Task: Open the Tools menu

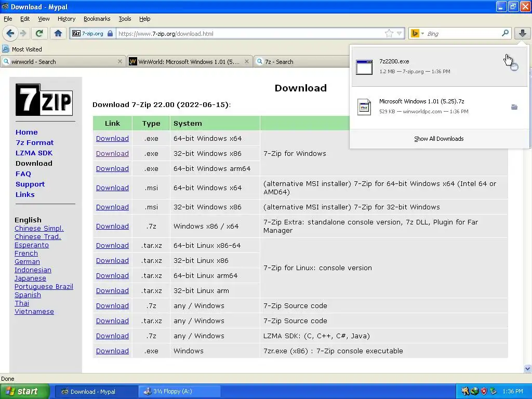Action: coord(125,19)
